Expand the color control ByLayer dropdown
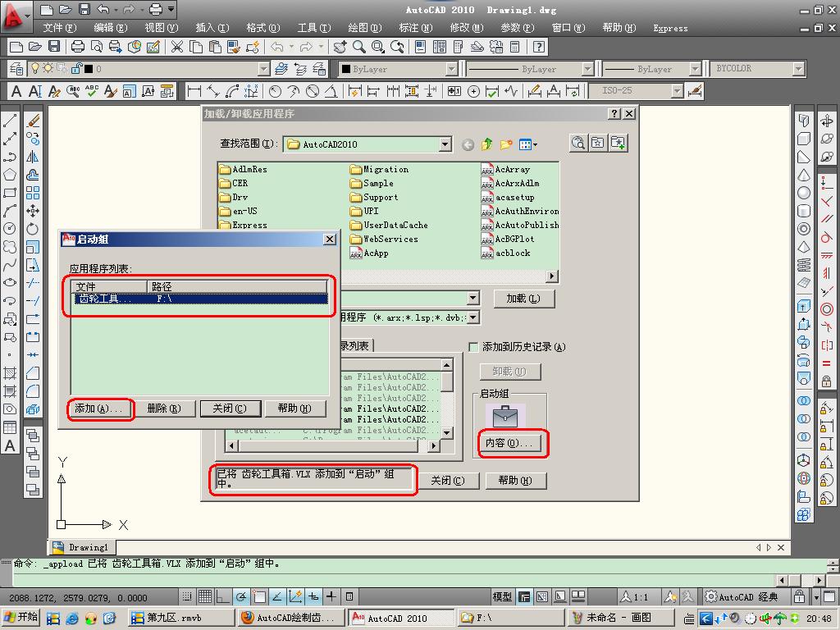 point(452,69)
